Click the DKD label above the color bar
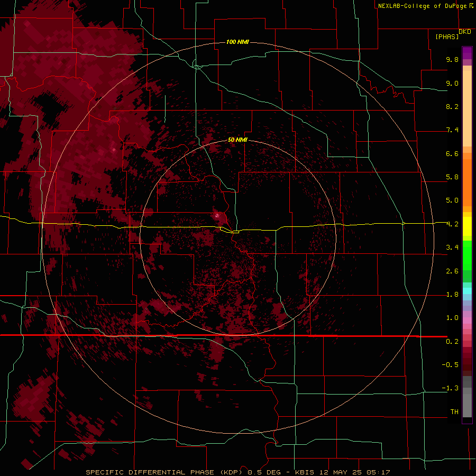Viewport: 476px width, 476px height. (x=465, y=32)
